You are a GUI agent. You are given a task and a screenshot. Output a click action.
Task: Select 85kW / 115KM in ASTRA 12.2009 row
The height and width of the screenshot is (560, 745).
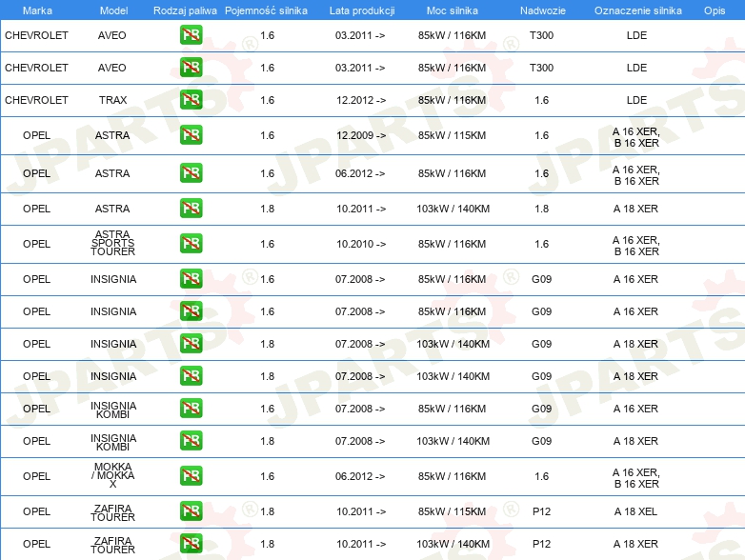coord(452,135)
